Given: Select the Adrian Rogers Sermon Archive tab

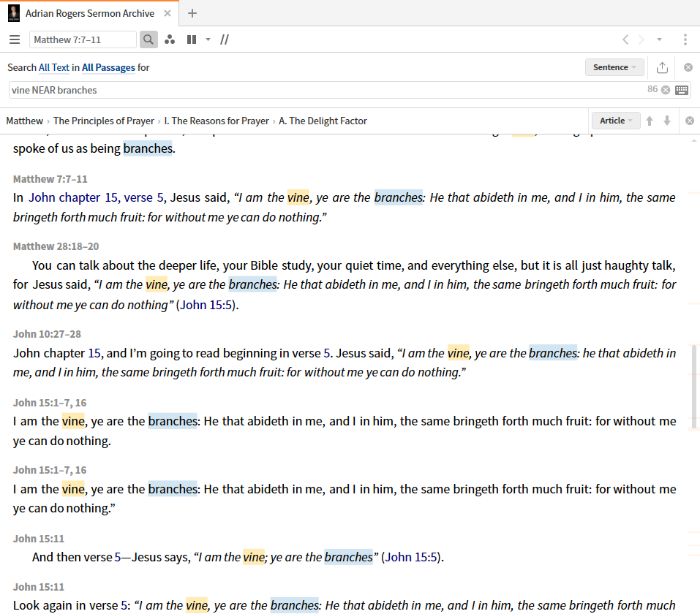Looking at the screenshot, I should pos(90,13).
